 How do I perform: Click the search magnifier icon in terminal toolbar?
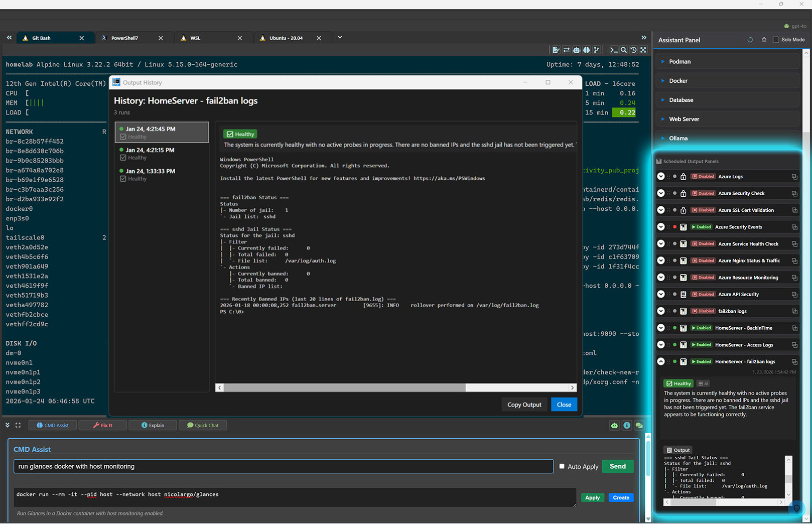pos(623,50)
